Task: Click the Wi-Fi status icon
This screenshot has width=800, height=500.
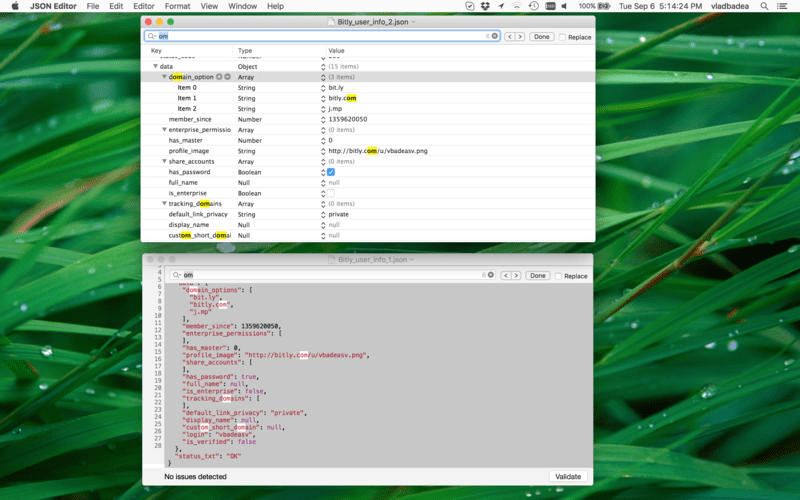Action: click(517, 6)
